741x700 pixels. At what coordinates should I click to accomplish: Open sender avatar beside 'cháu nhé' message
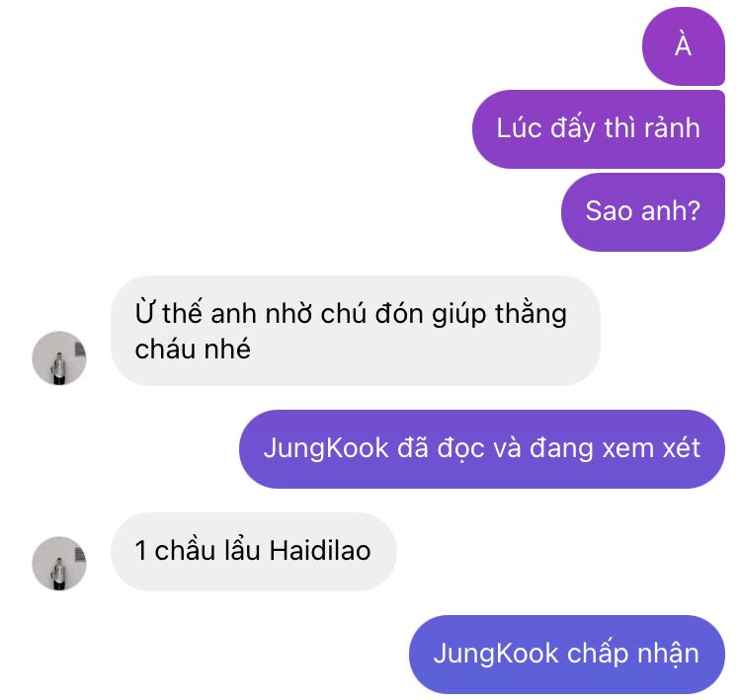59,358
